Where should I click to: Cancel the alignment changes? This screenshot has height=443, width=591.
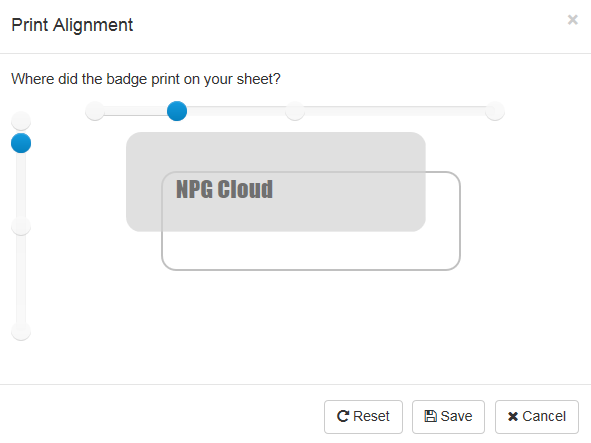pyautogui.click(x=537, y=417)
